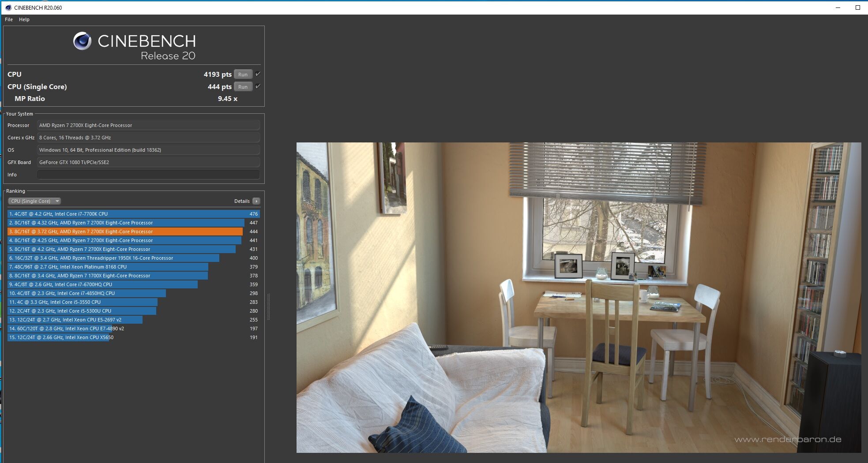This screenshot has height=463, width=868.
Task: Select ranking row 5, Ryzen 2700X @ 4.2 GHz
Action: click(x=133, y=249)
